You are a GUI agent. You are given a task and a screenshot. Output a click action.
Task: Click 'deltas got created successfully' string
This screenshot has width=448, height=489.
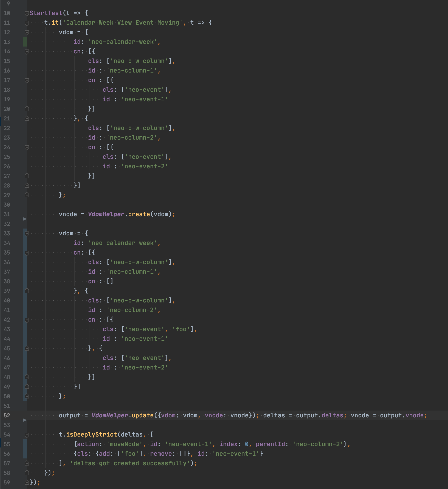coord(130,463)
